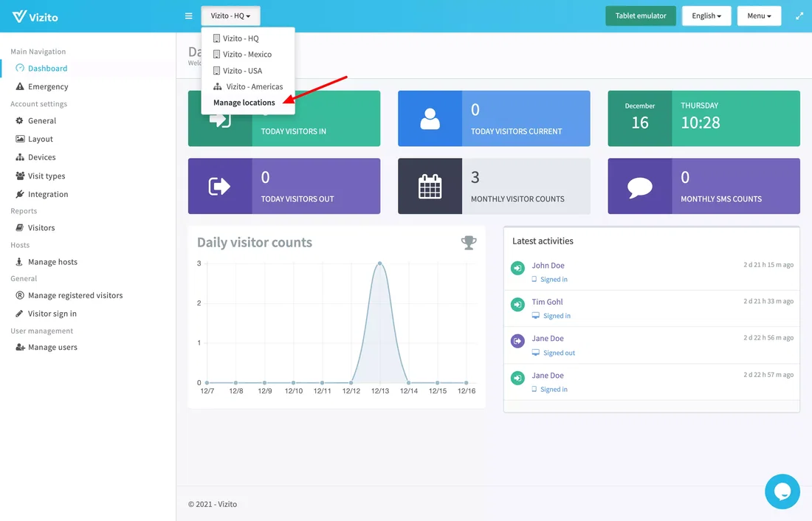Choose Vizito - Mexico location
This screenshot has width=812, height=521.
point(247,55)
